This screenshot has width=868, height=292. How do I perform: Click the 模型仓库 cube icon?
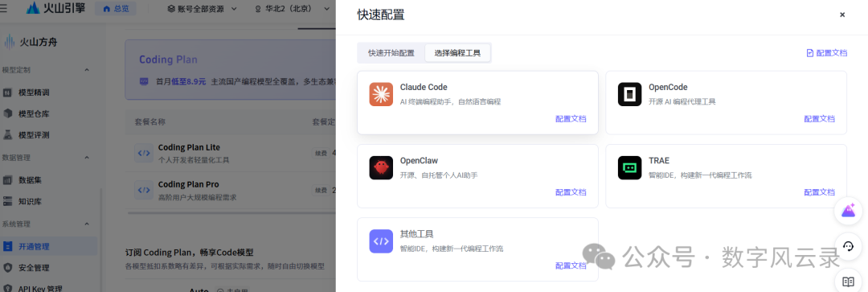(x=8, y=113)
